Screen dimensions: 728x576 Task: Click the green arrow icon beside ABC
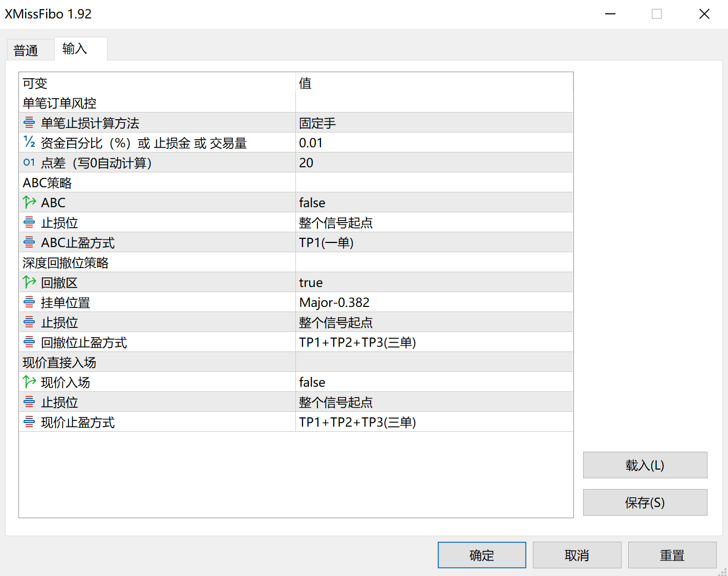(29, 203)
